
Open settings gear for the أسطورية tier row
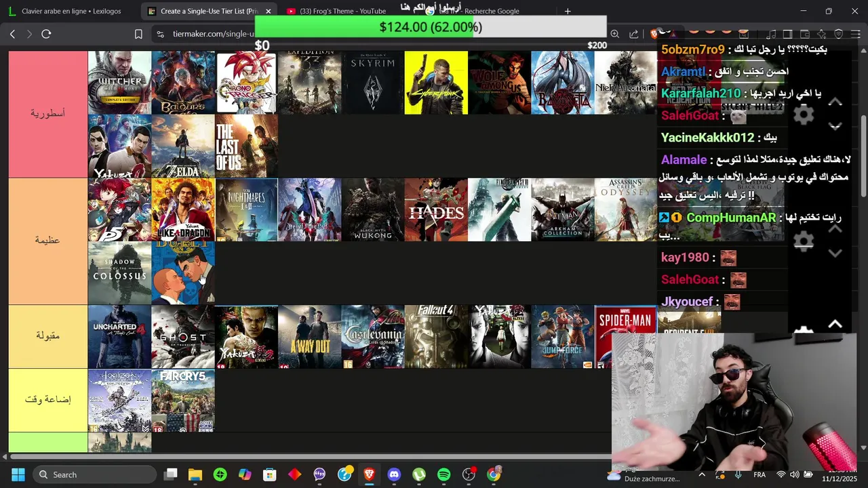[804, 114]
